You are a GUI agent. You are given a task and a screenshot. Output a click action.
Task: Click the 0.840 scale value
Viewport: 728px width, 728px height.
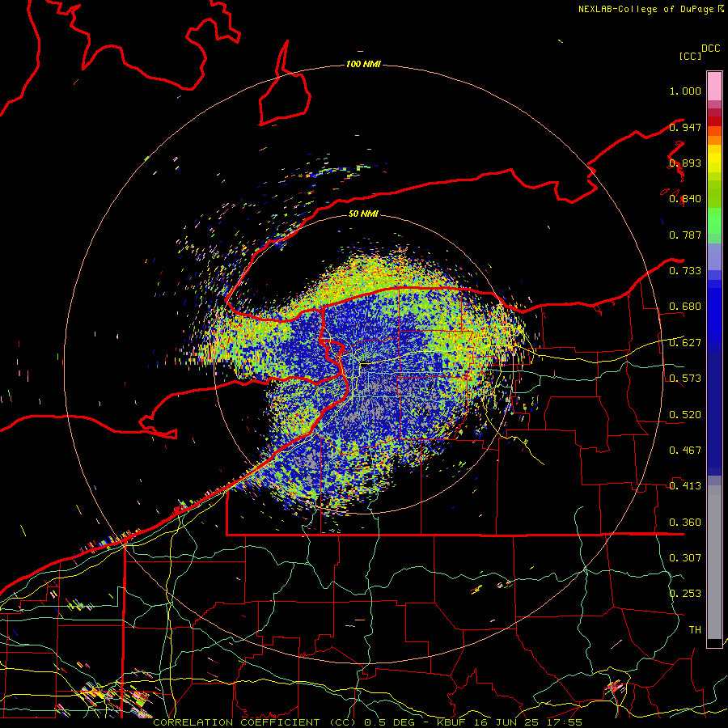click(x=685, y=199)
